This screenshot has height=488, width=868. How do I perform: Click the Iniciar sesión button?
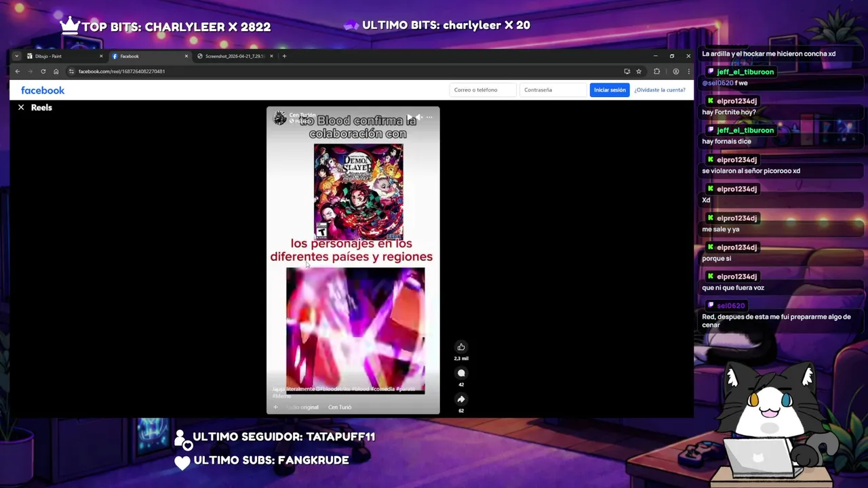[x=610, y=89]
